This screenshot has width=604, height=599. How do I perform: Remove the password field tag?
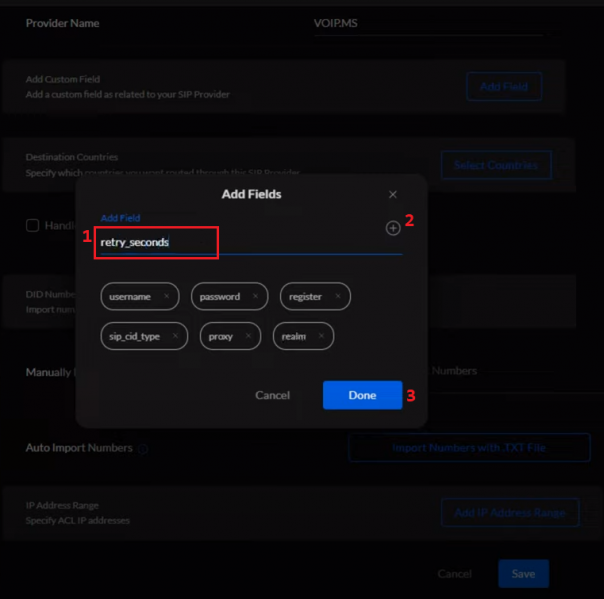tap(255, 296)
